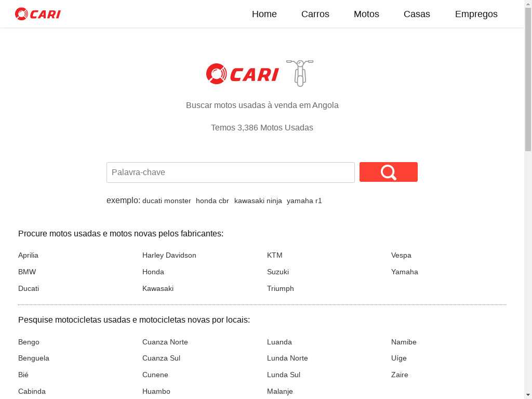Image resolution: width=532 pixels, height=399 pixels.
Task: Click the scrollbar down arrow
Action: tap(528, 395)
